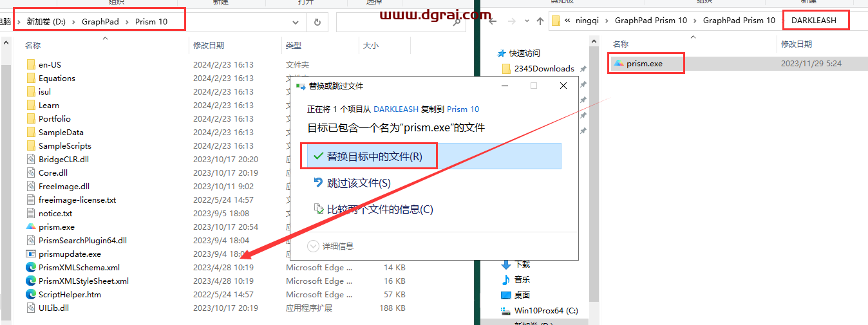Image resolution: width=868 pixels, height=325 pixels.
Task: Click Prism 10 in left address bar
Action: 151,21
